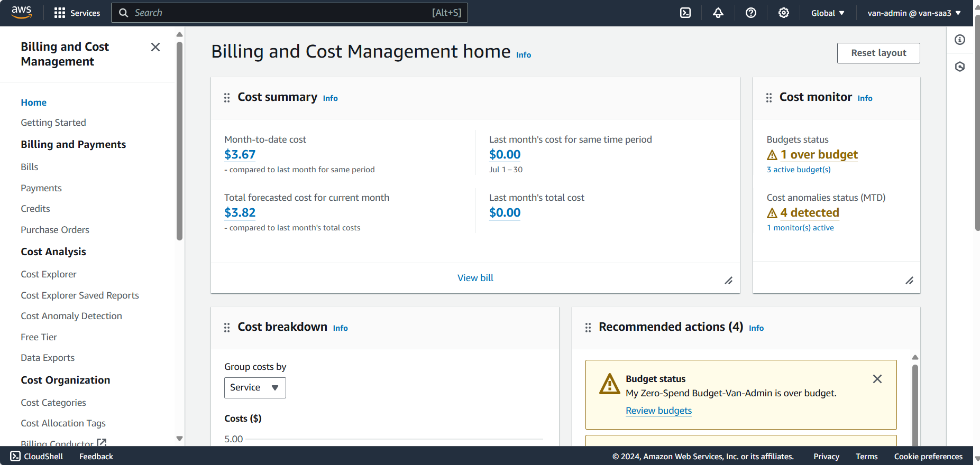Open the $3.67 month-to-date cost link
The width and height of the screenshot is (980, 465).
240,155
